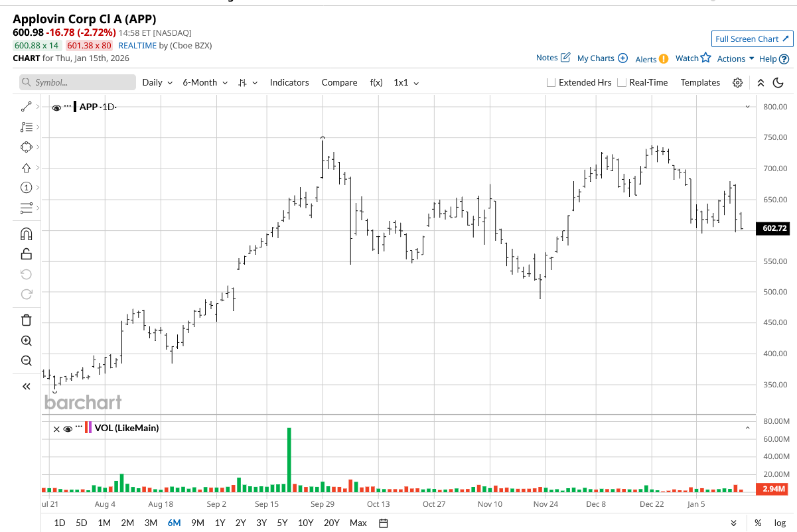Open the Notes link
The height and width of the screenshot is (532, 797).
click(x=553, y=58)
